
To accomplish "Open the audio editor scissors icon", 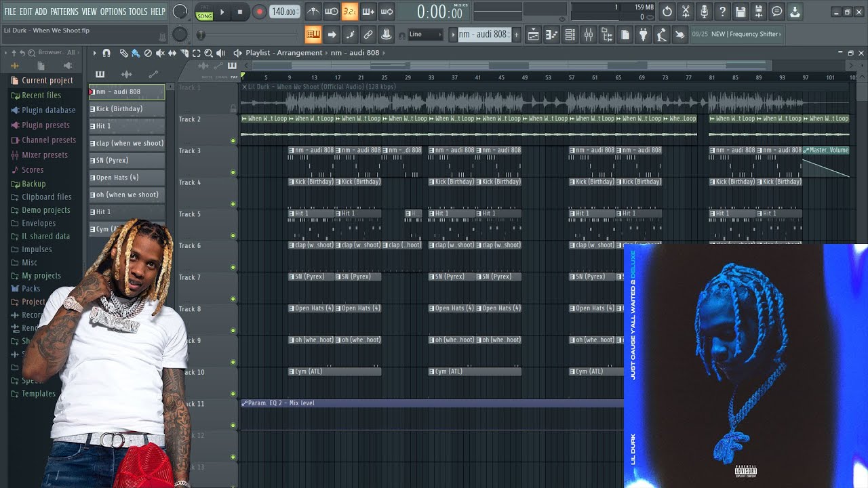I will tap(686, 12).
